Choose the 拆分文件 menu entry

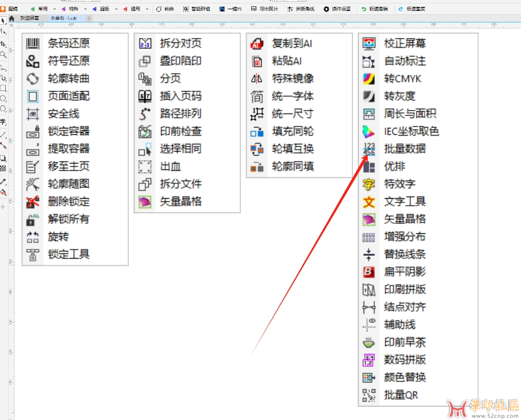tap(187, 184)
